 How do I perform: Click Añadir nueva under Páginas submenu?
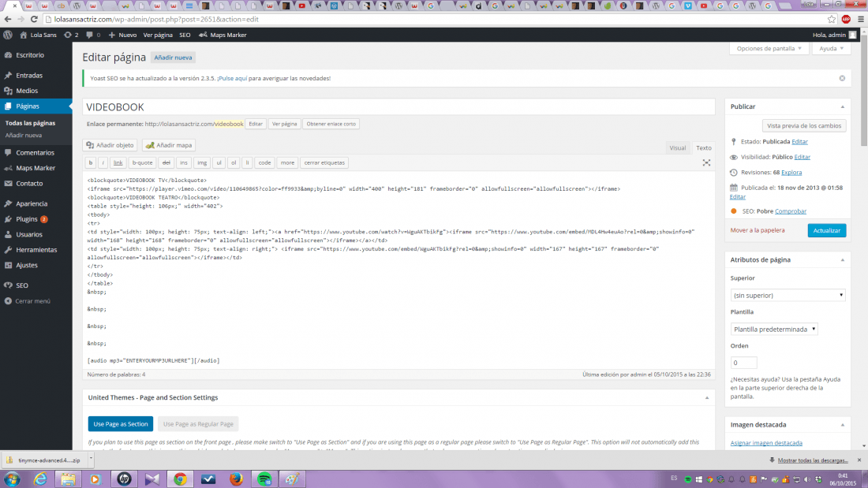pos(23,136)
